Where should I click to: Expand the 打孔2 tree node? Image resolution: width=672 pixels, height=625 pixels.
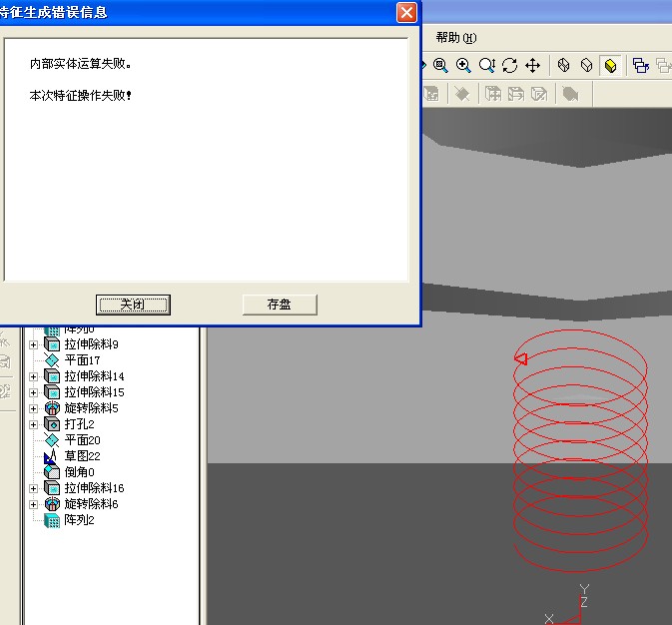point(33,424)
